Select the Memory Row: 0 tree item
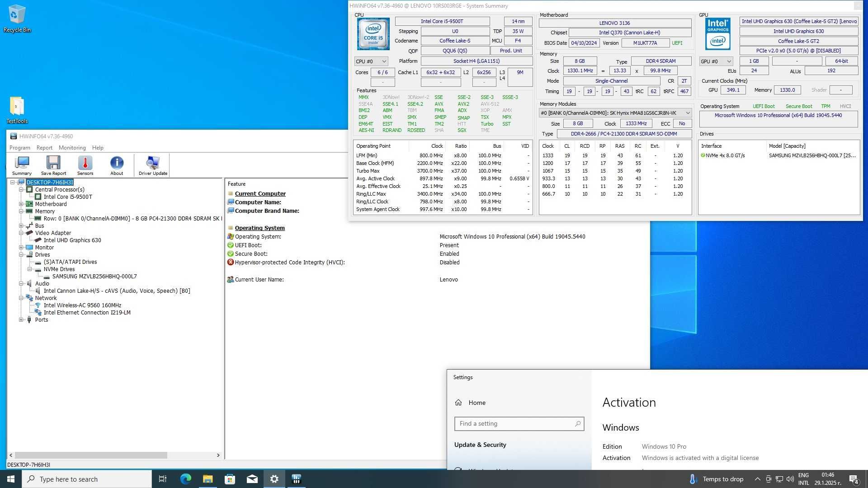868x488 pixels. (x=132, y=219)
